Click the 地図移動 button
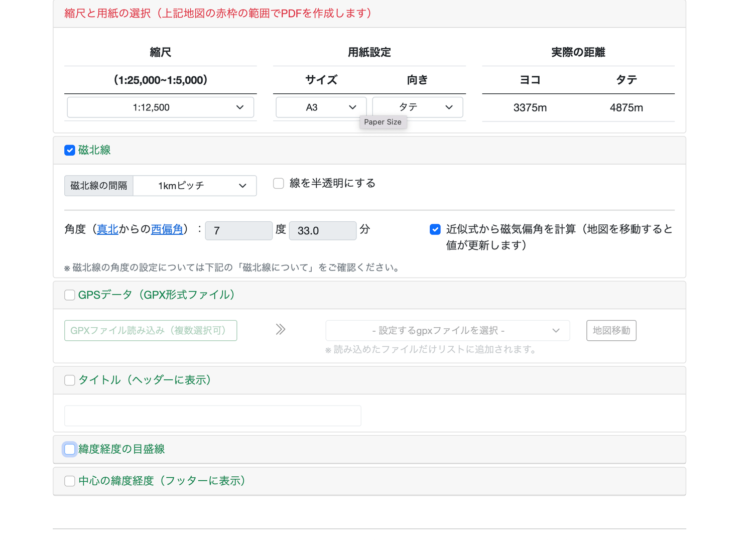This screenshot has height=542, width=756. coord(611,331)
